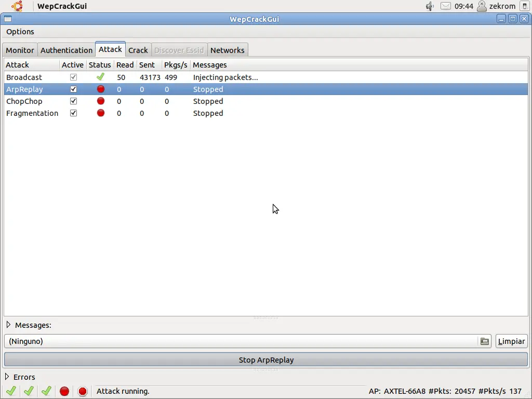Sort by the Active column header
532x399 pixels.
pos(73,65)
